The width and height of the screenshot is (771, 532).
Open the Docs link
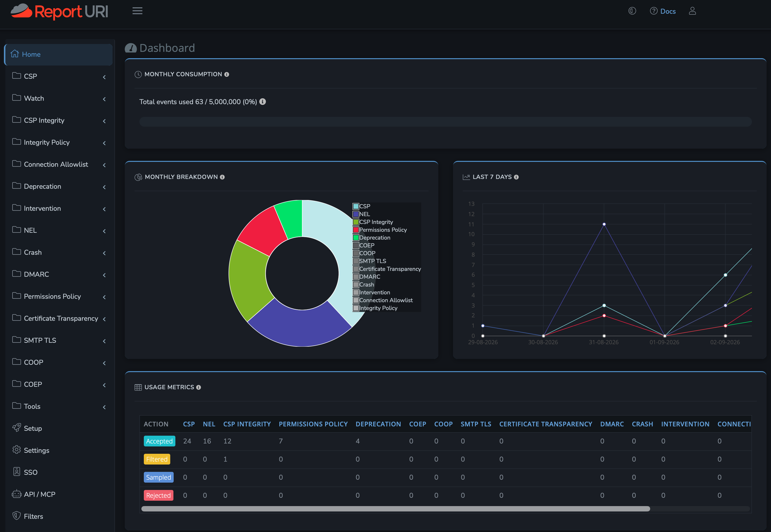pos(668,11)
